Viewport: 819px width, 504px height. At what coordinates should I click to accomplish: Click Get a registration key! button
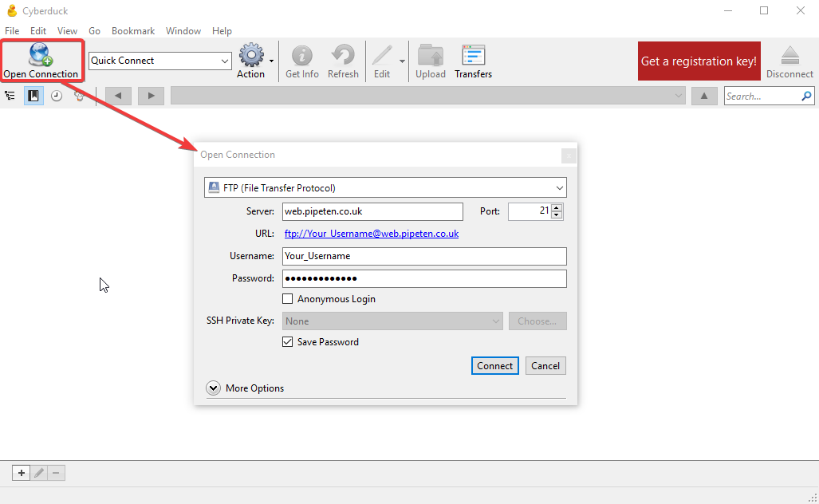699,61
